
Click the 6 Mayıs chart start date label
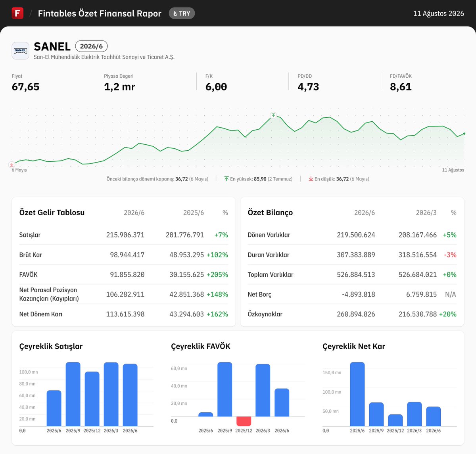(x=19, y=170)
